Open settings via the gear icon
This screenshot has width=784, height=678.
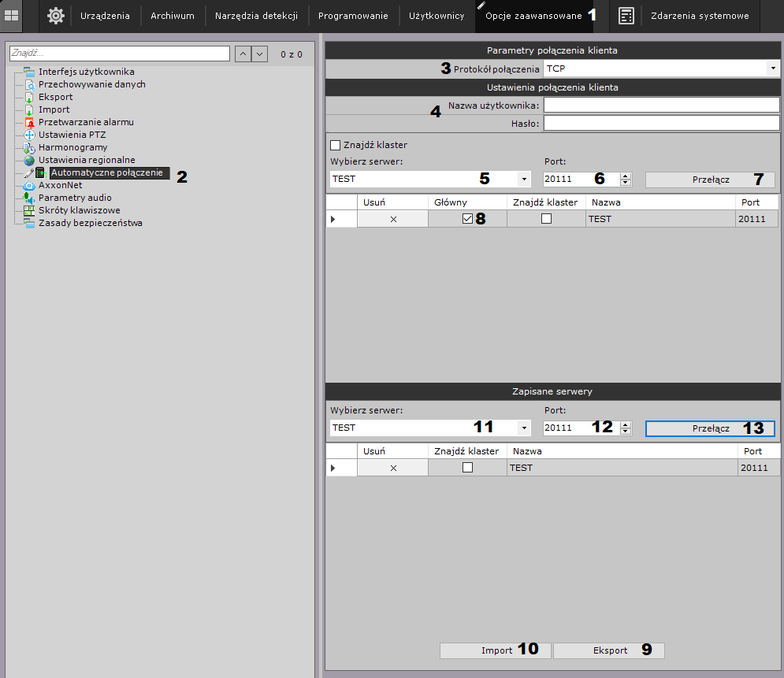pyautogui.click(x=55, y=16)
